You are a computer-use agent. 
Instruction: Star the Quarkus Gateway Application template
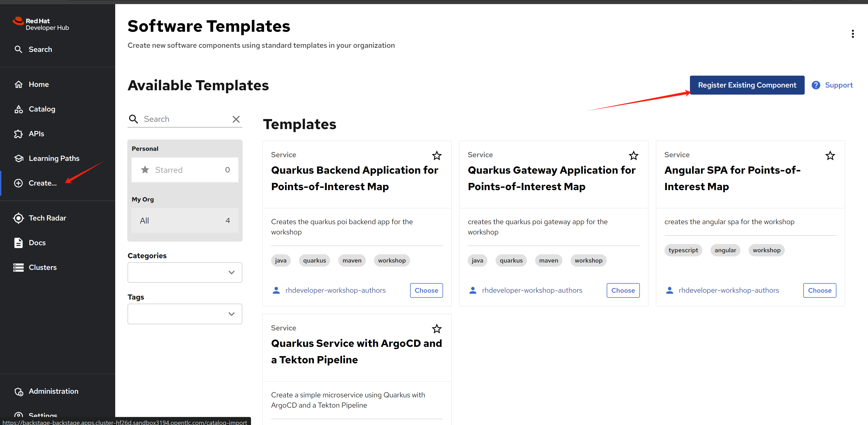(633, 156)
